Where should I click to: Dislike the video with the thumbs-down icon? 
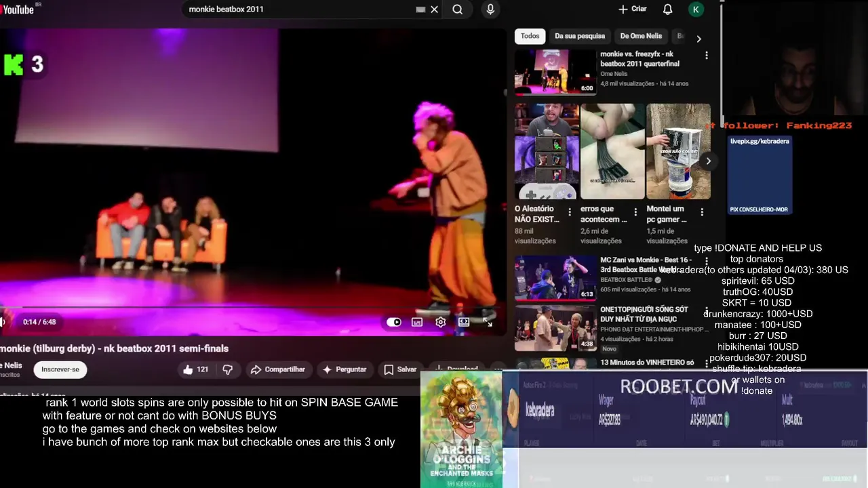tap(228, 369)
